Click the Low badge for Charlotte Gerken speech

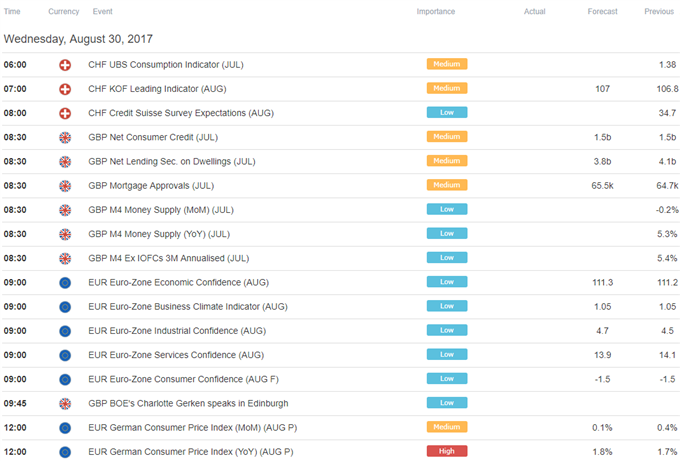pyautogui.click(x=447, y=403)
